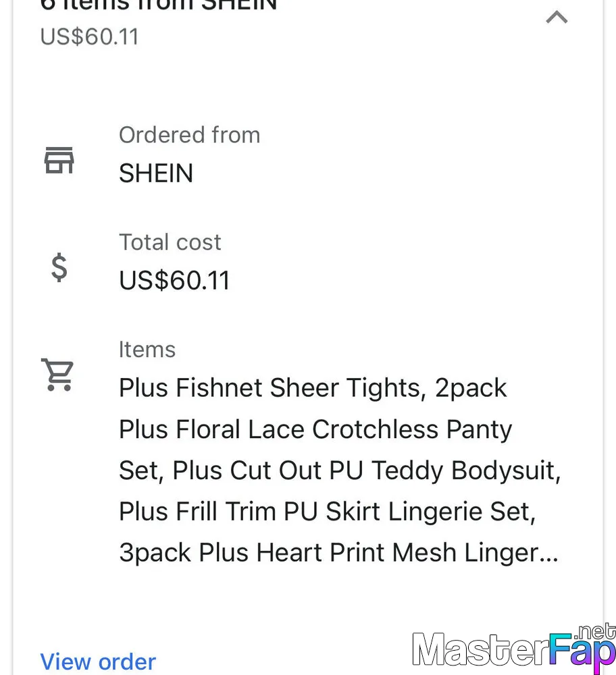Click the MasterFap.net watermark logo
This screenshot has height=675, width=616.
coord(514,648)
